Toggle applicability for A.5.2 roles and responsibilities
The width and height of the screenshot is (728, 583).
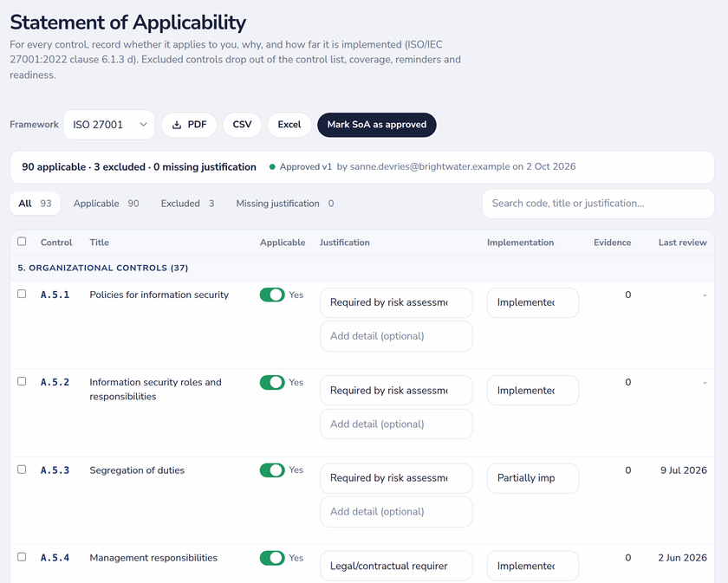[x=272, y=383]
